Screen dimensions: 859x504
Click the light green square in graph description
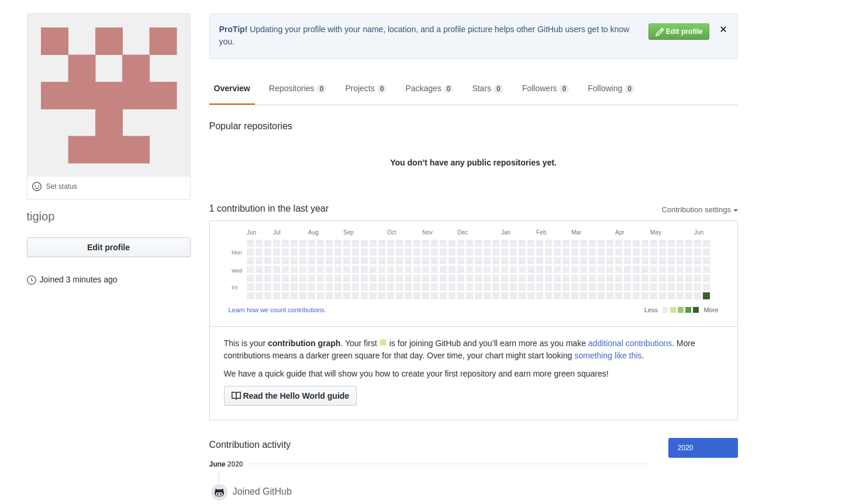(x=383, y=342)
